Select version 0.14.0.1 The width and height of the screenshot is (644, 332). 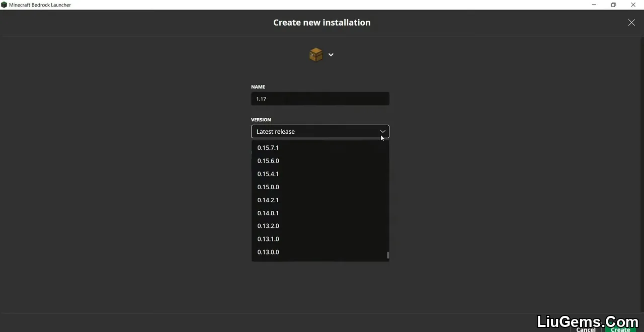(x=320, y=213)
